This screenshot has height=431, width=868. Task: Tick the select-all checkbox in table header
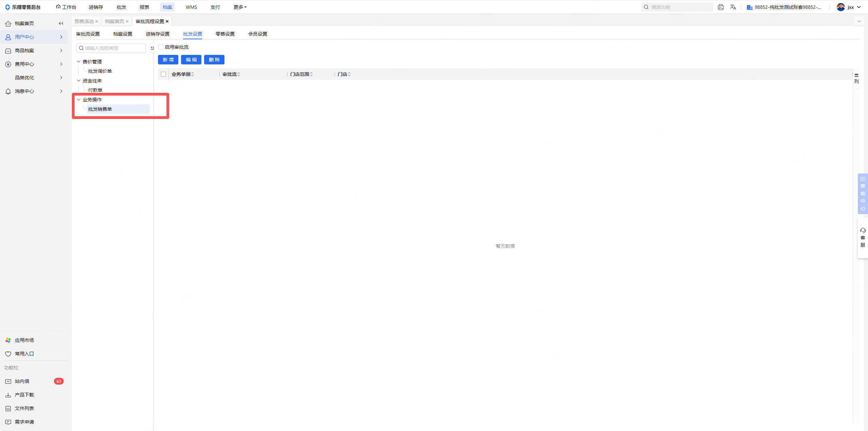[x=163, y=74]
